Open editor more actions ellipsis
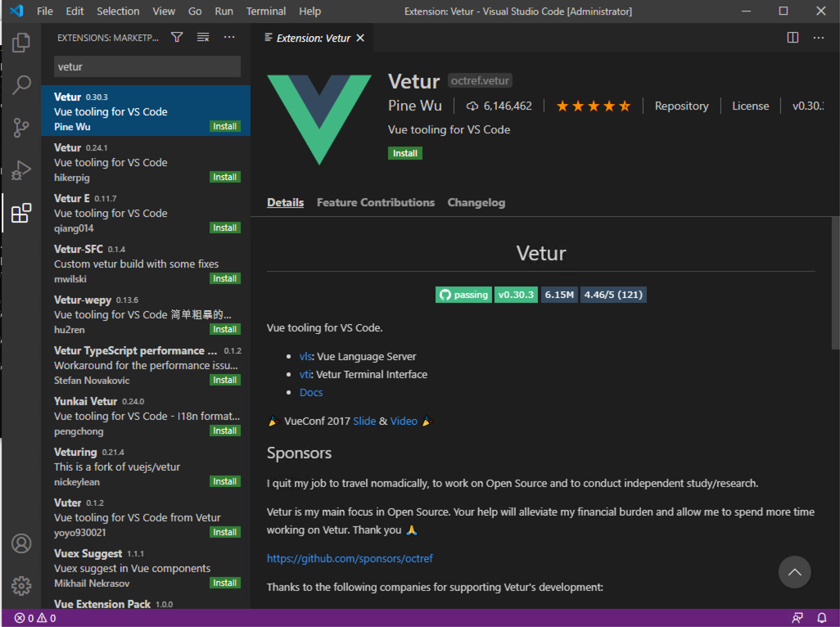The height and width of the screenshot is (627, 840). tap(819, 38)
